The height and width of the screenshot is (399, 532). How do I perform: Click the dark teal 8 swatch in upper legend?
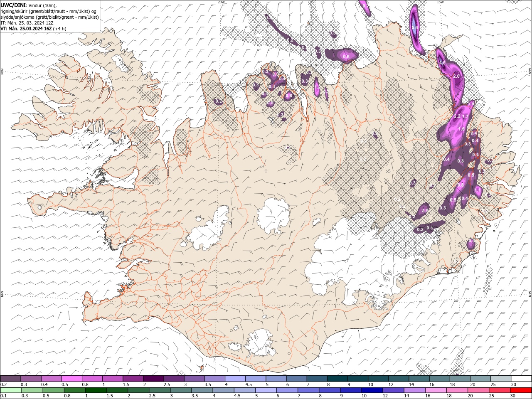coord(337,379)
